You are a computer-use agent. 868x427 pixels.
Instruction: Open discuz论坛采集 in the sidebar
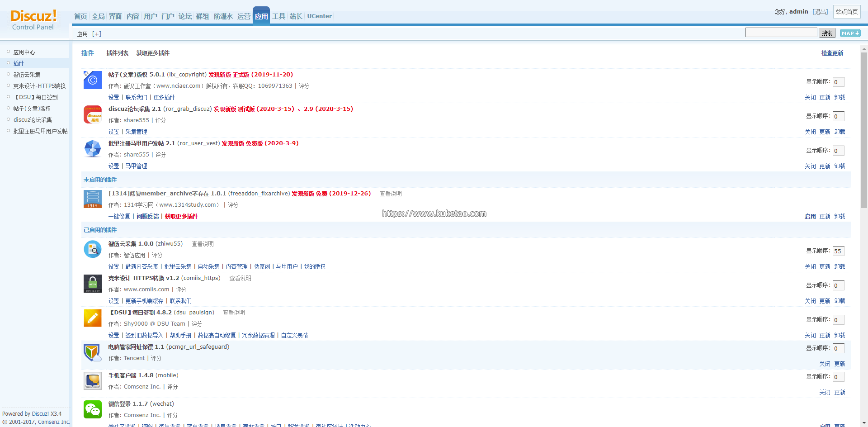click(x=33, y=120)
